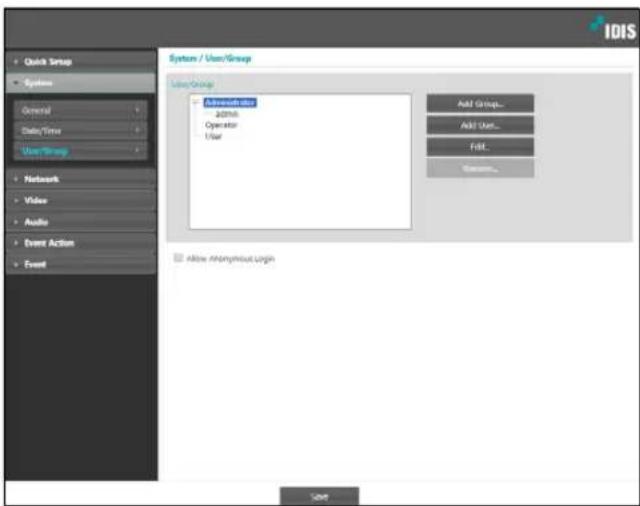
Task: Select the Administrator group in tree
Action: (230, 102)
